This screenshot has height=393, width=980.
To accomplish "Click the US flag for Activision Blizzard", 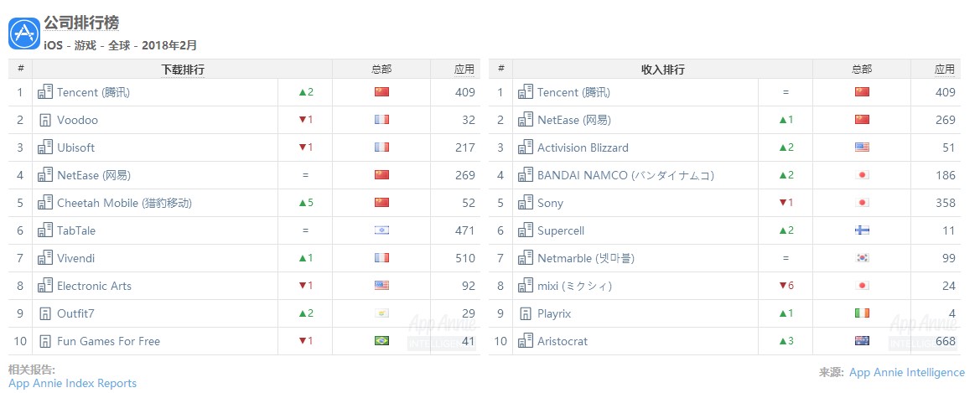I will pyautogui.click(x=862, y=147).
